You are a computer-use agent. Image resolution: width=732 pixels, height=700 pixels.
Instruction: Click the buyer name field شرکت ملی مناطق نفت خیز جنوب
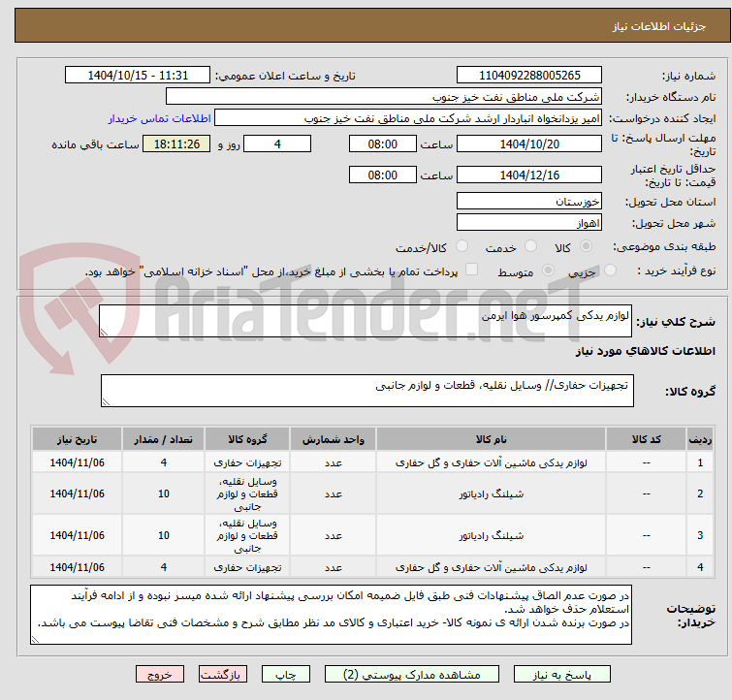(384, 97)
